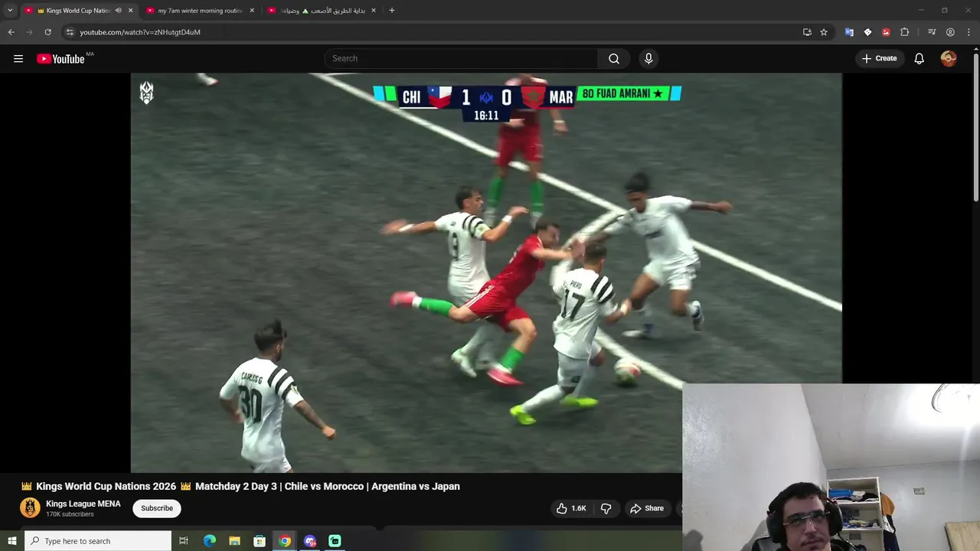Open File Explorer from taskbar
980x551 pixels.
(x=234, y=541)
